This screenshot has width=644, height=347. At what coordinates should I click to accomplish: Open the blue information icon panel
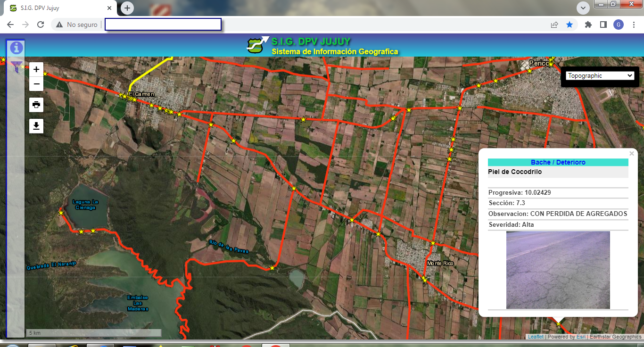coord(17,48)
